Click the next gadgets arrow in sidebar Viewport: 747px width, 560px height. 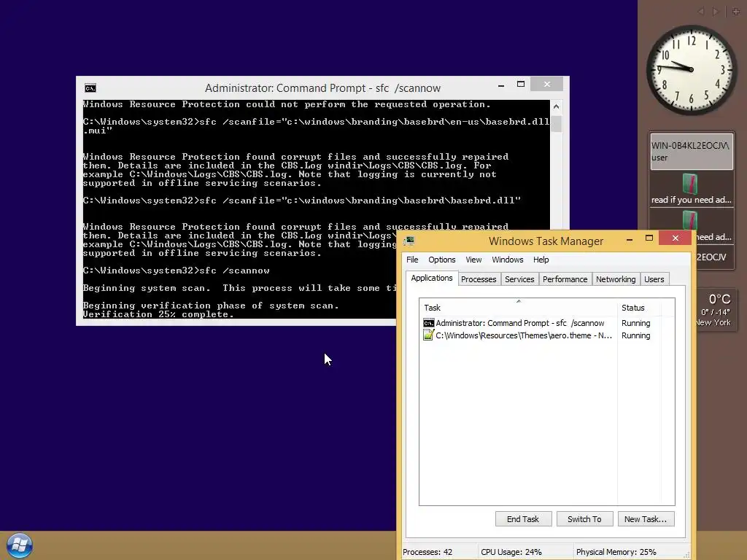coord(715,12)
